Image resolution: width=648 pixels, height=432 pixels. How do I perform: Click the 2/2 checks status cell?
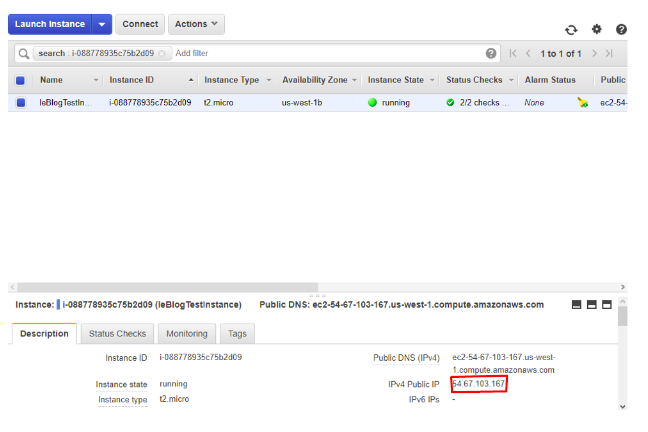pos(477,103)
